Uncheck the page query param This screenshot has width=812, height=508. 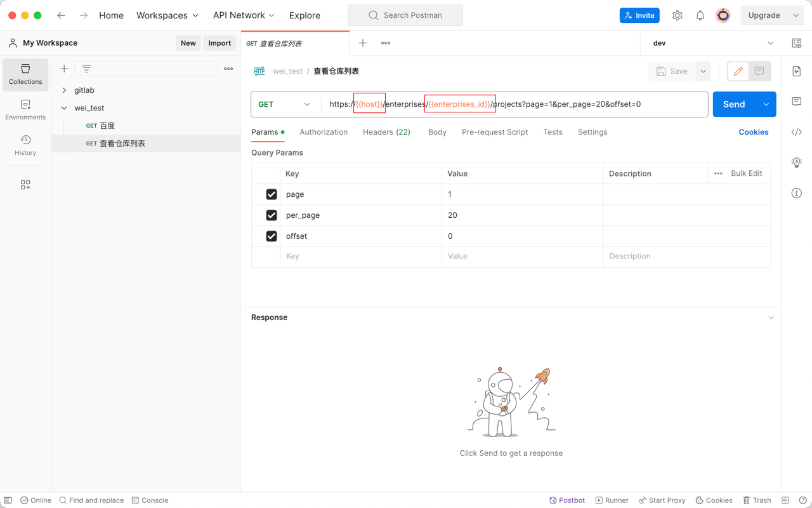tap(272, 194)
